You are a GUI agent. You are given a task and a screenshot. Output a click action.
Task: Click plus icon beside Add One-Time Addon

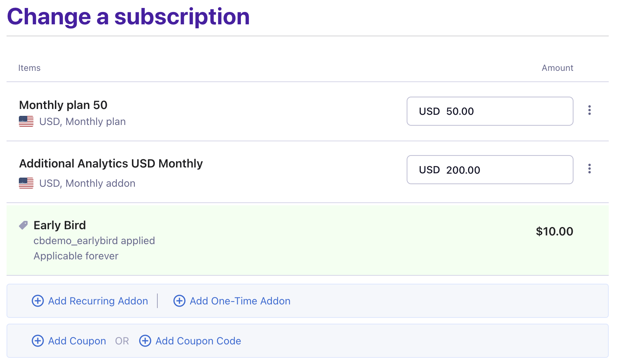179,301
